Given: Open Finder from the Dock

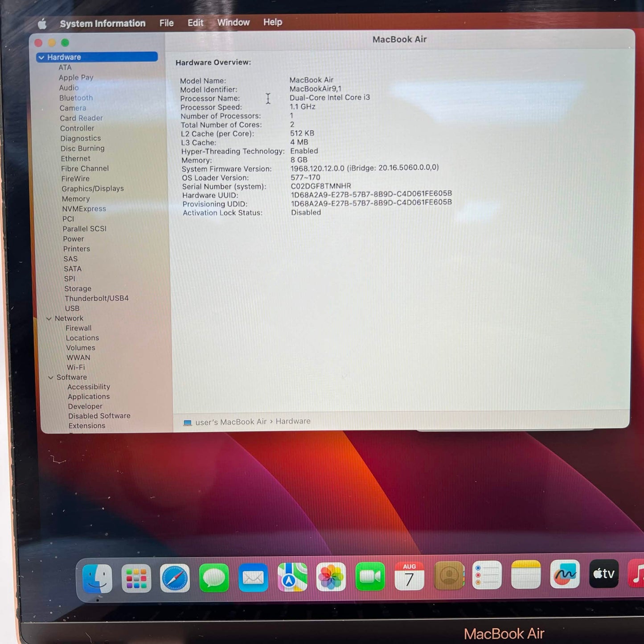Looking at the screenshot, I should 97,578.
